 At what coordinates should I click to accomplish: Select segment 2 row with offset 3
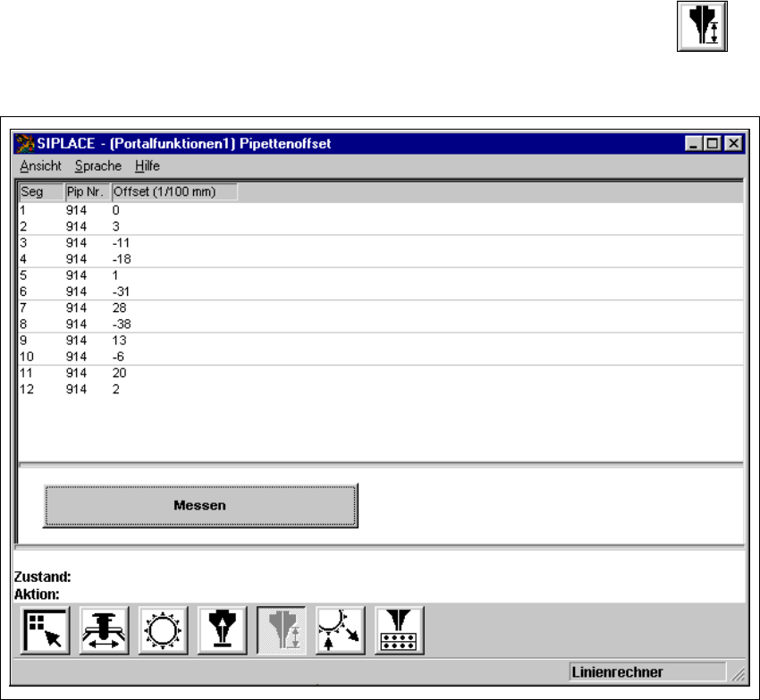pyautogui.click(x=381, y=227)
